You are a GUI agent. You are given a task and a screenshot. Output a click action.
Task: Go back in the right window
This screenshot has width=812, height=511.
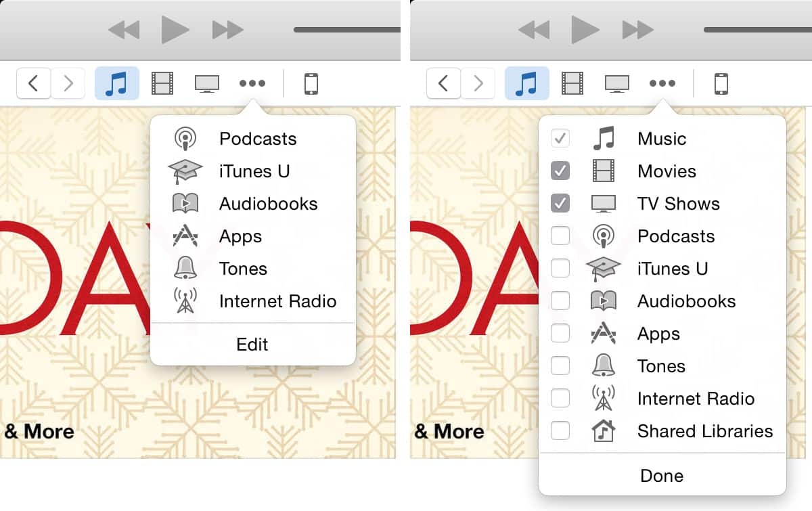tap(444, 83)
